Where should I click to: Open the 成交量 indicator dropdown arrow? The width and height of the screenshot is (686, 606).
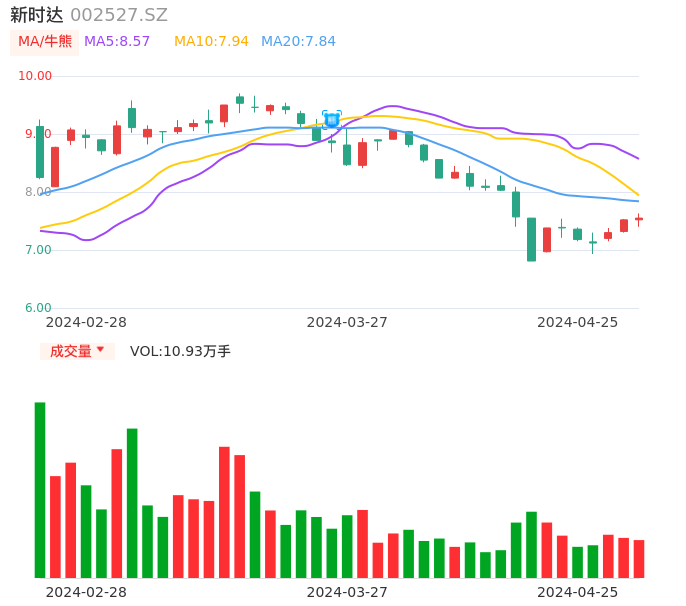click(100, 350)
